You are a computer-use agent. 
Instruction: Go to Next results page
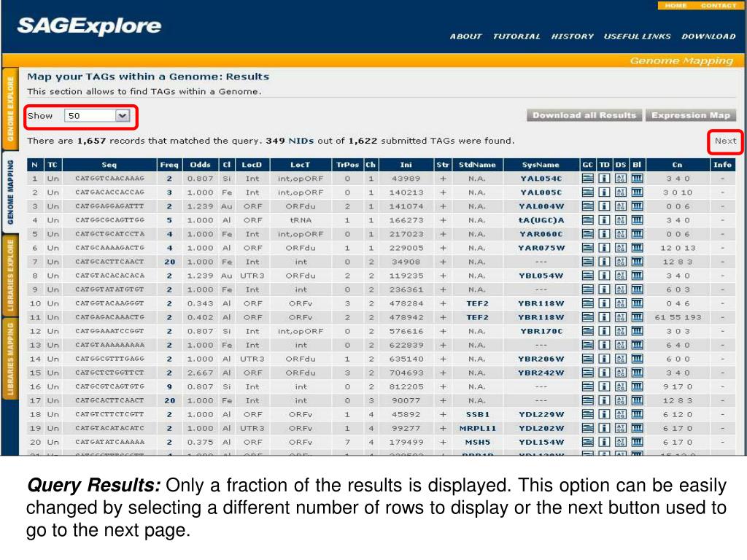725,141
